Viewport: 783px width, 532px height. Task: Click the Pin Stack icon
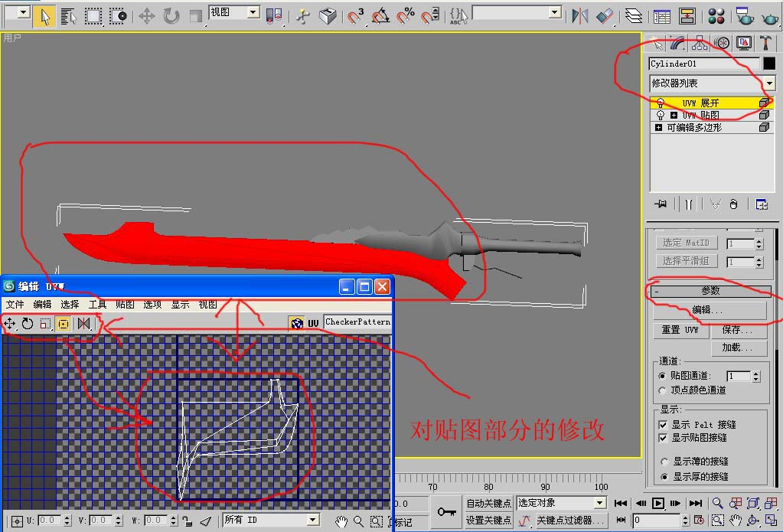(661, 204)
